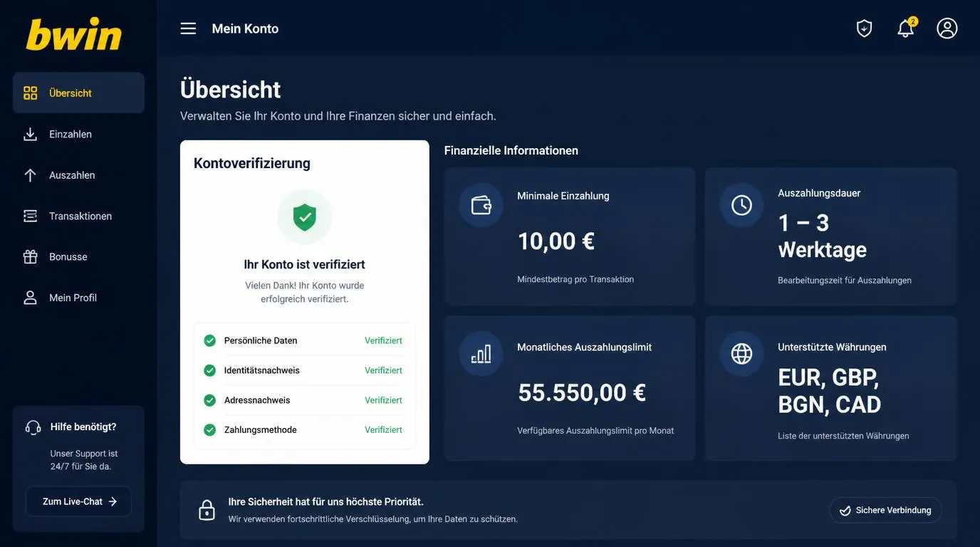Viewport: 980px width, 547px height.
Task: Click the Übersicht grid icon
Action: [30, 93]
